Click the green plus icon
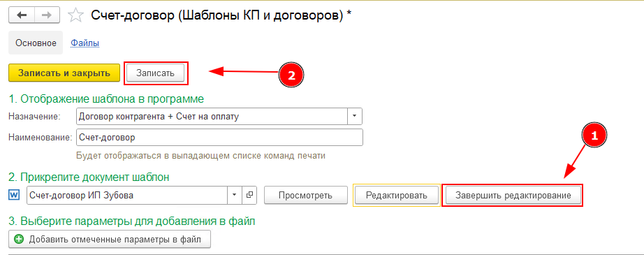The image size is (644, 255). (x=19, y=240)
